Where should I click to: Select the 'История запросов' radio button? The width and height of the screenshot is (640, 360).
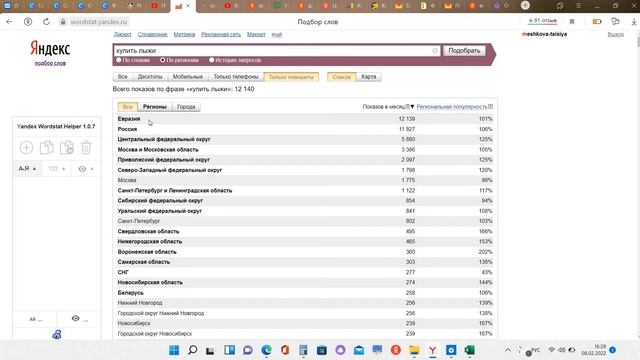(x=211, y=60)
